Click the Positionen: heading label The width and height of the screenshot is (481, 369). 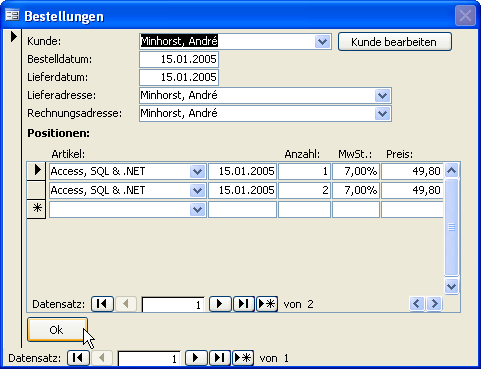(x=59, y=133)
